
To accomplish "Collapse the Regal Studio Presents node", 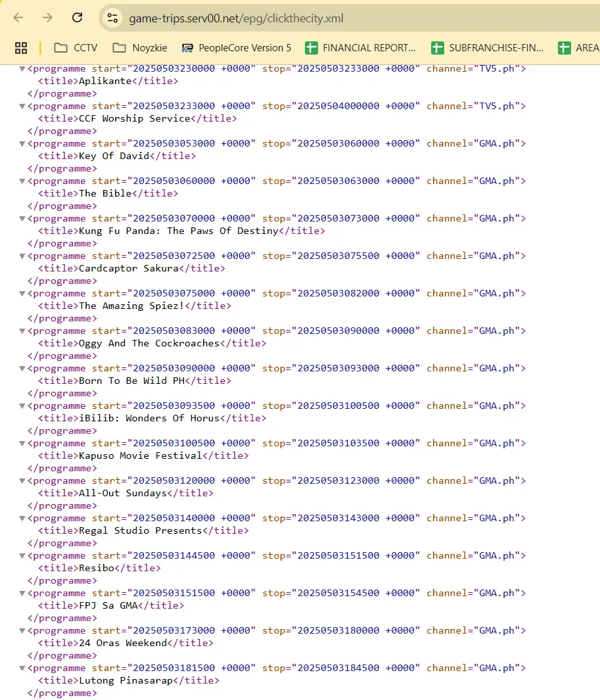I will 22,519.
